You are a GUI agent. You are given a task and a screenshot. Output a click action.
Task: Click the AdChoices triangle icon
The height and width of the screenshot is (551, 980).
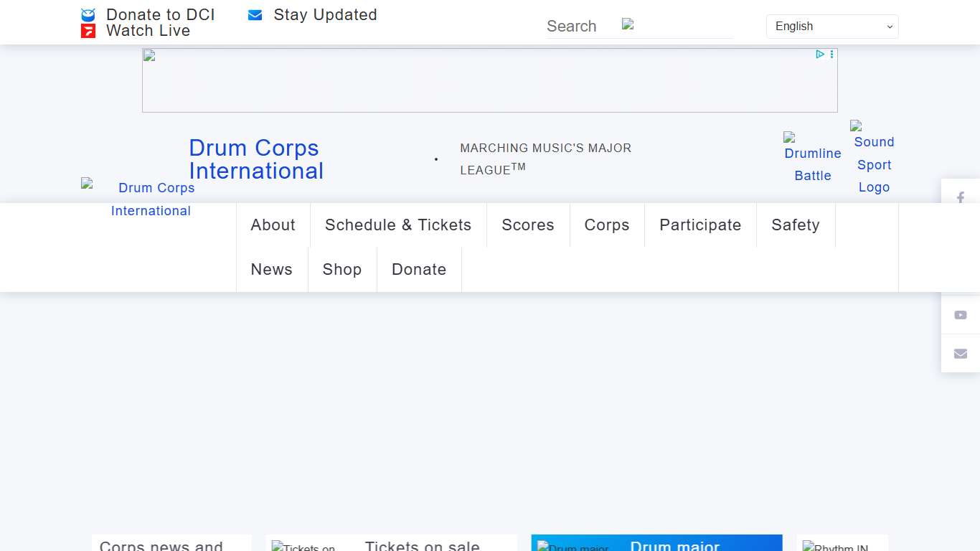pyautogui.click(x=819, y=55)
